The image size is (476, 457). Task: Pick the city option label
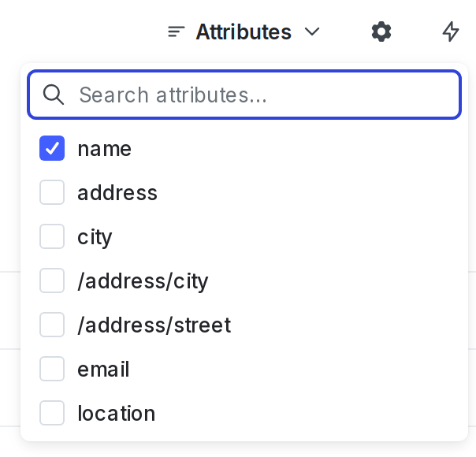95,237
